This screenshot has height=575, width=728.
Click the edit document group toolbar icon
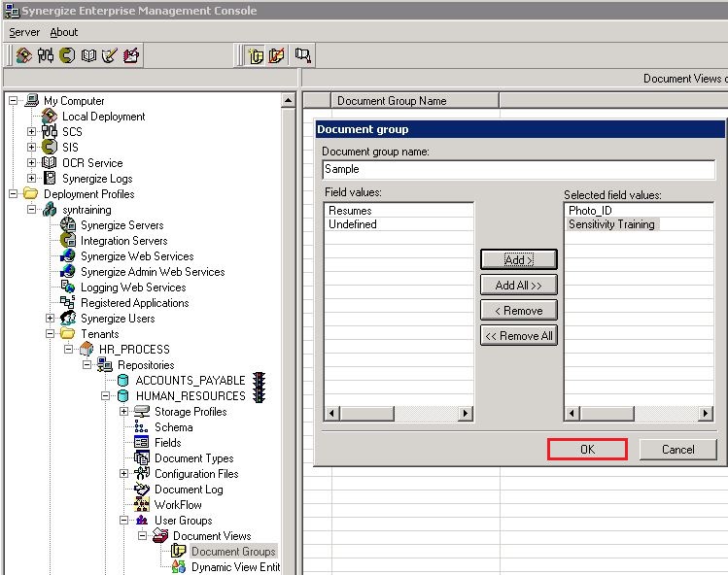tap(277, 55)
